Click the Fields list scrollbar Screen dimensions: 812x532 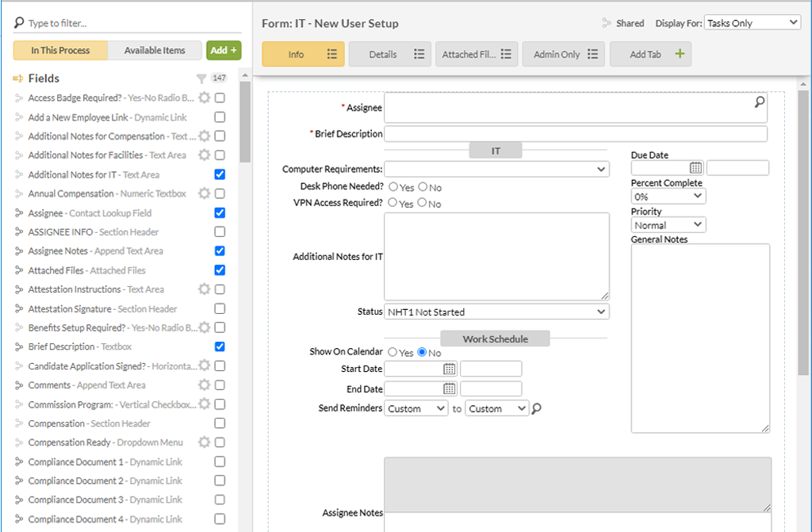pos(245,122)
